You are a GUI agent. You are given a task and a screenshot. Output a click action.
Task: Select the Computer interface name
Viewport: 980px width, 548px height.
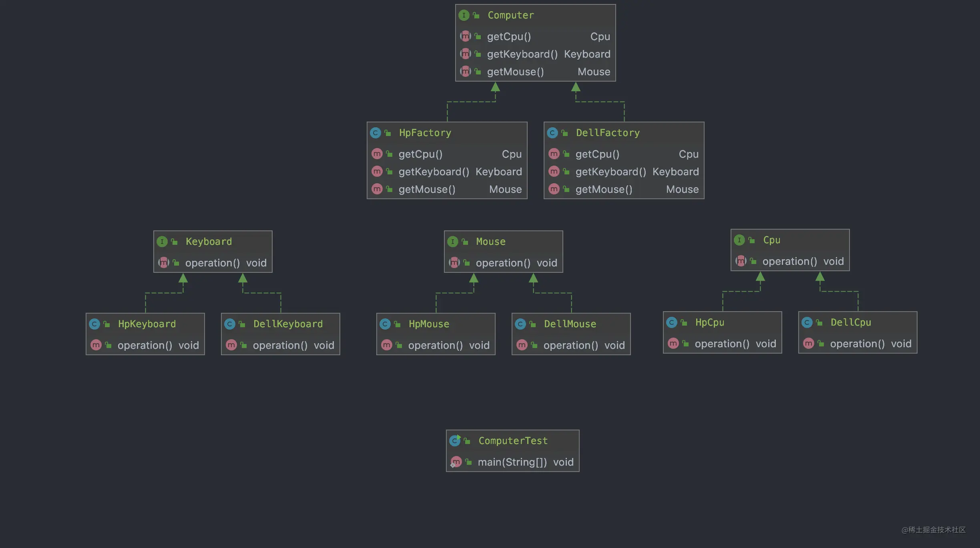511,15
